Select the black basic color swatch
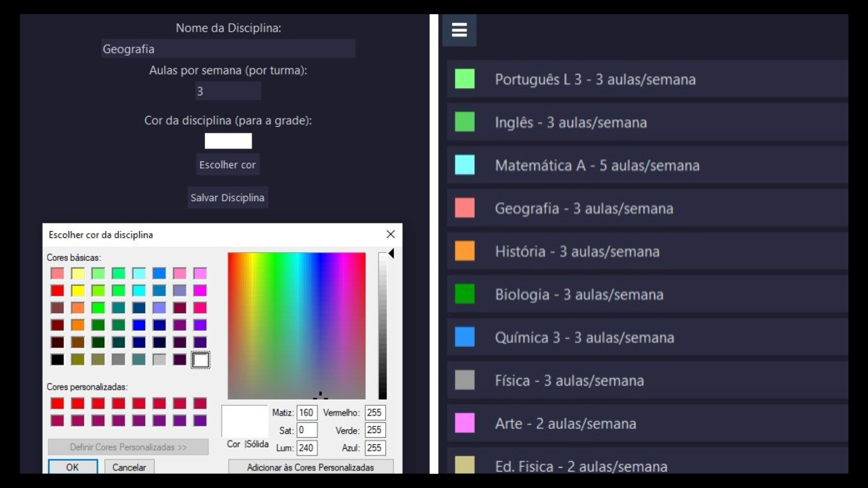The height and width of the screenshot is (488, 868). 58,360
